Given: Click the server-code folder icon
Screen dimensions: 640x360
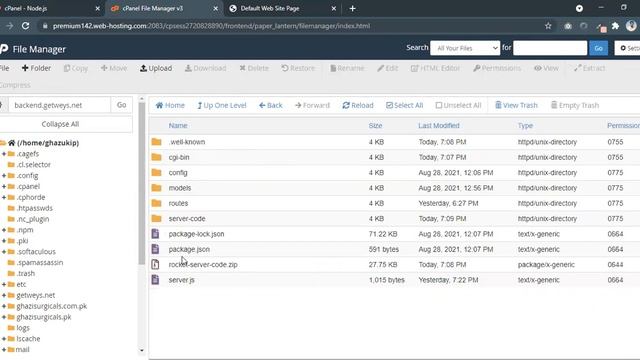Looking at the screenshot, I should point(156,219).
